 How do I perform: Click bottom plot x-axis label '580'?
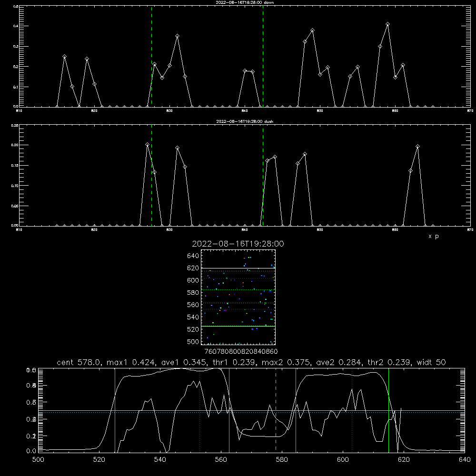[282, 460]
